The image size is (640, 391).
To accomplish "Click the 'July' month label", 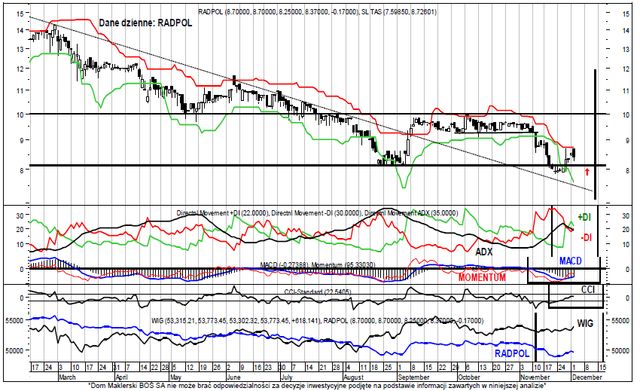I will pos(287,377).
